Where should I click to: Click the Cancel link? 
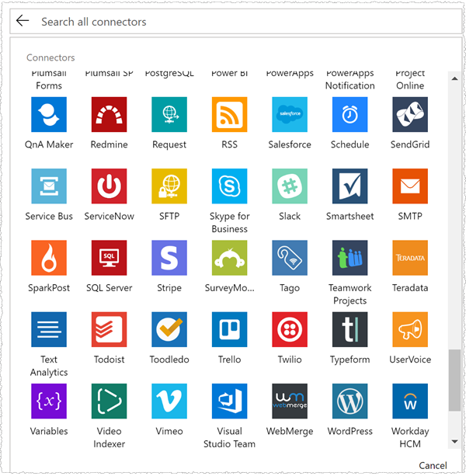point(433,465)
